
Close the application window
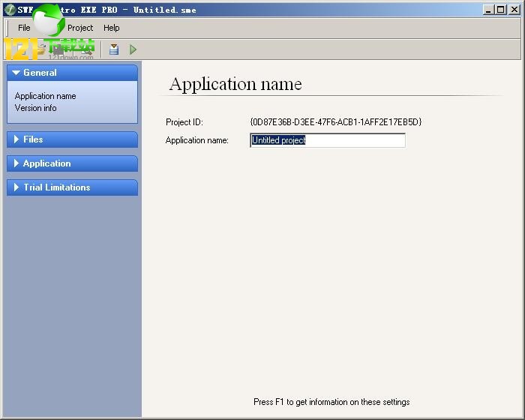[x=514, y=10]
